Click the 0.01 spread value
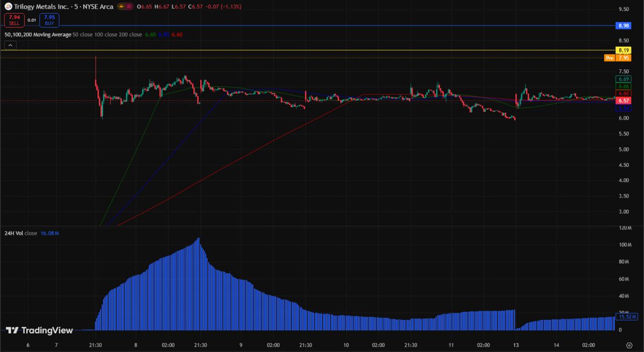Screen dimensions: 644x352 [32, 20]
